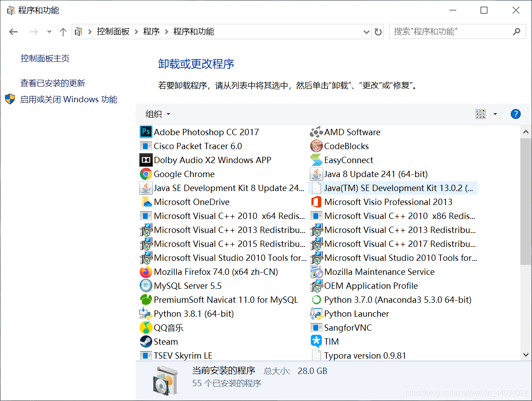
Task: Expand the chevron after 控制面板 breadcrumb
Action: click(137, 32)
